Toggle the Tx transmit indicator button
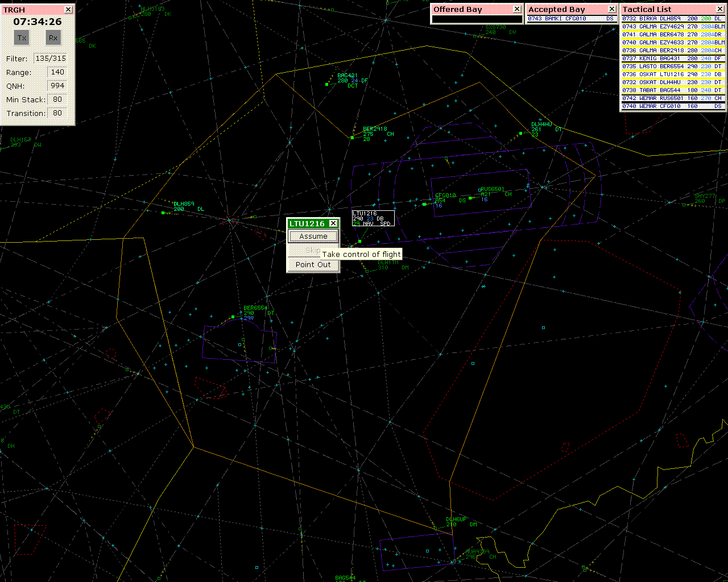This screenshot has height=582, width=728. [22, 38]
